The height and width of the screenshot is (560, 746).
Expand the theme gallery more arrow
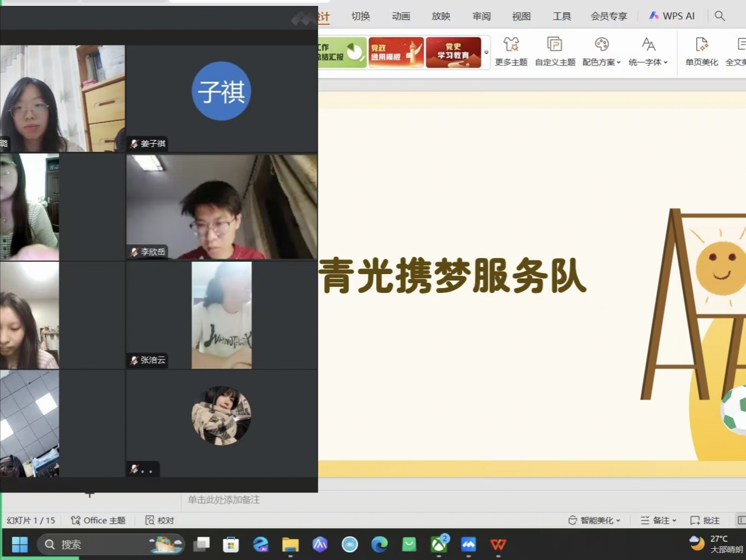(487, 52)
